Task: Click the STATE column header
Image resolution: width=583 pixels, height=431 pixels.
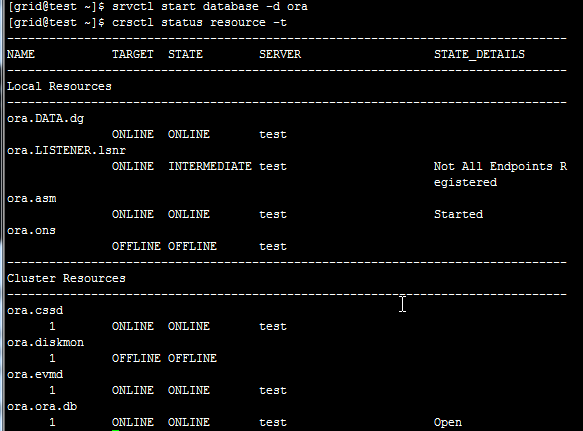Action: click(x=185, y=54)
